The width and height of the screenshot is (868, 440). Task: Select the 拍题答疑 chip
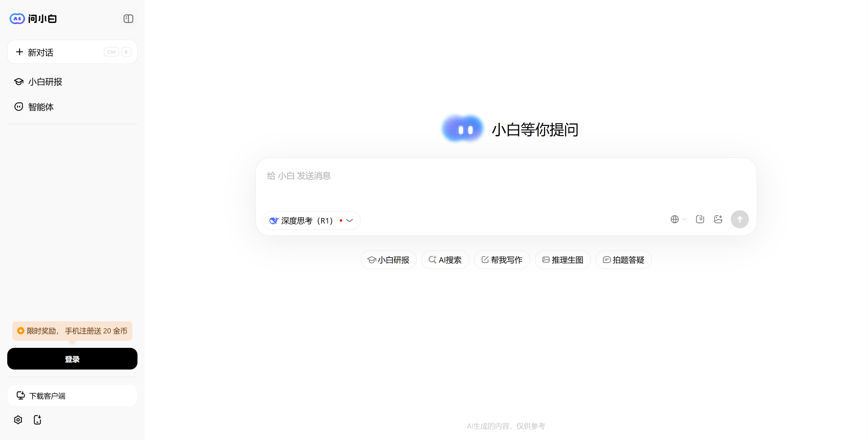(x=624, y=260)
